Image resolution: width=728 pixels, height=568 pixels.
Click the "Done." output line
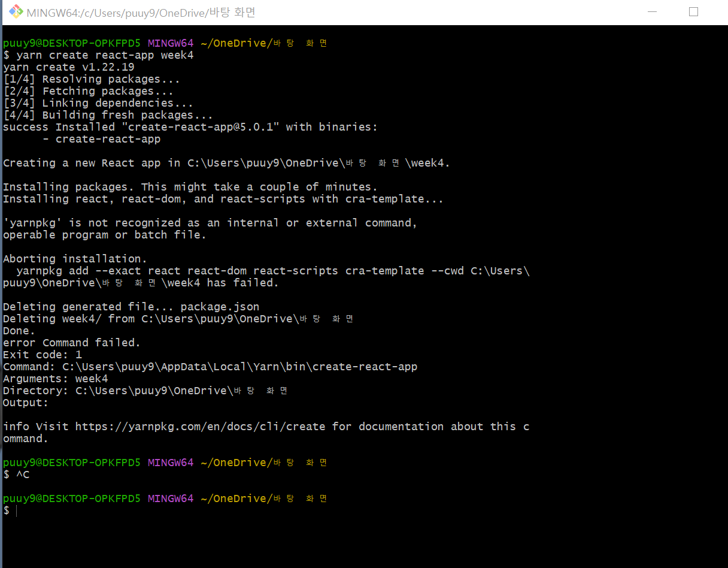pyautogui.click(x=19, y=331)
